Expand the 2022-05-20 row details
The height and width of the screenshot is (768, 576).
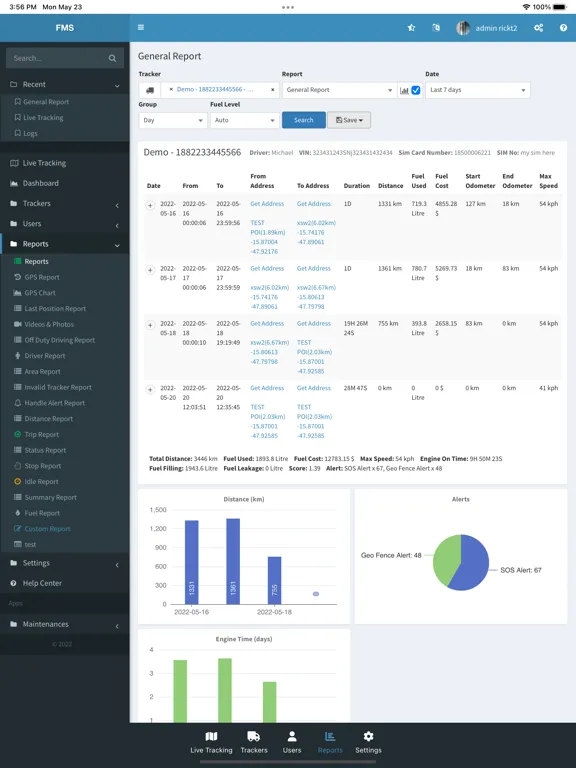point(150,390)
